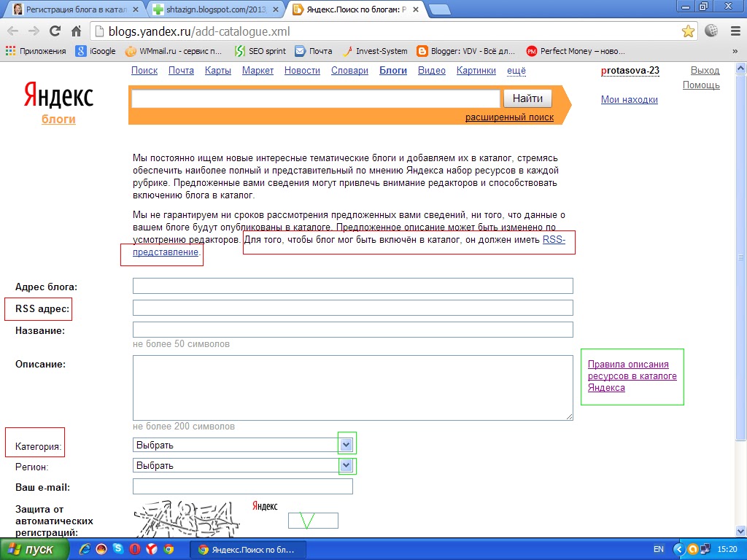
Task: Open the SEO sprint bookmark
Action: pos(260,51)
